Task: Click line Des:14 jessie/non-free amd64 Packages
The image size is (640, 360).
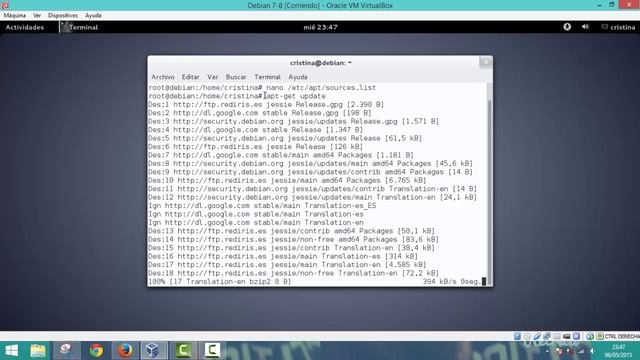Action: click(293, 239)
